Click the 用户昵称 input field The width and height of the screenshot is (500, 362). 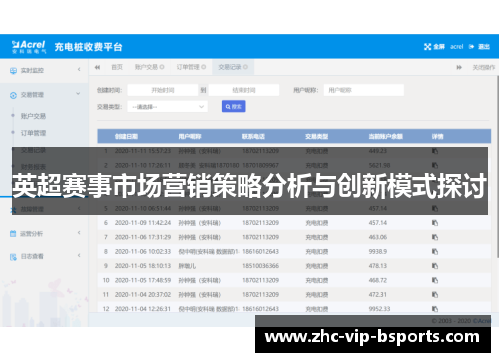pyautogui.click(x=364, y=90)
